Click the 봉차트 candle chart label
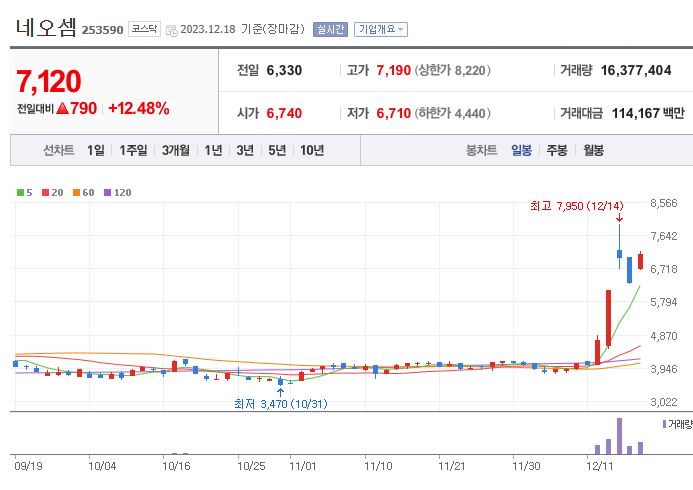The height and width of the screenshot is (490, 693). click(481, 151)
